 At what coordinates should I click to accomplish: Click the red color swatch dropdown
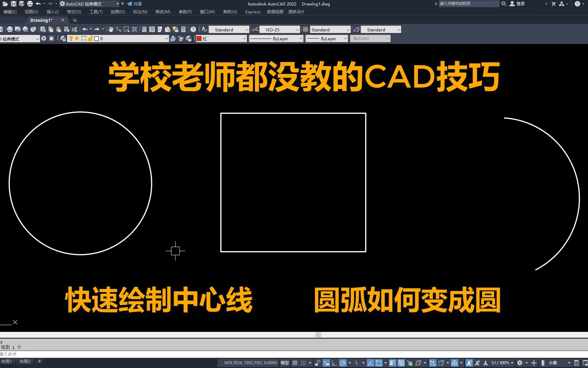tap(245, 39)
